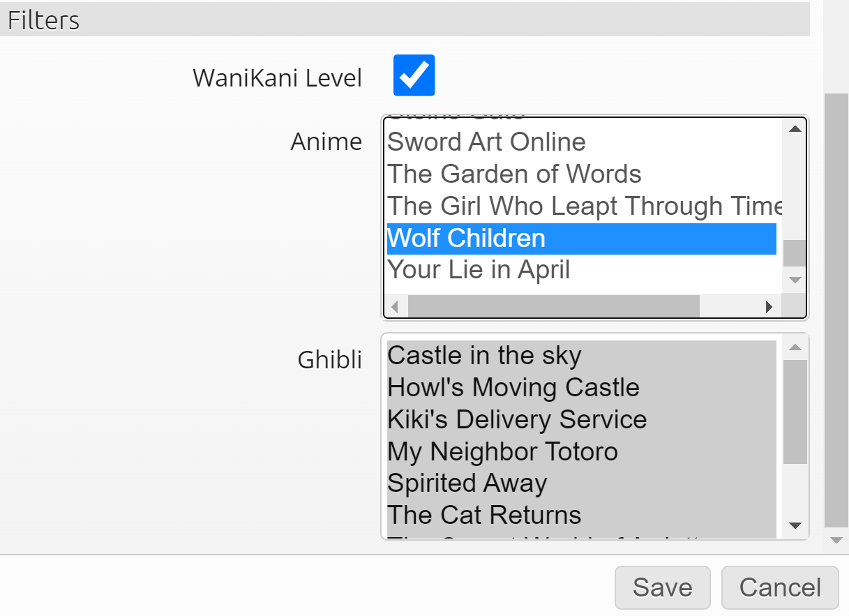Click Ghibli list scroll down arrow
The image size is (849, 616).
(795, 525)
